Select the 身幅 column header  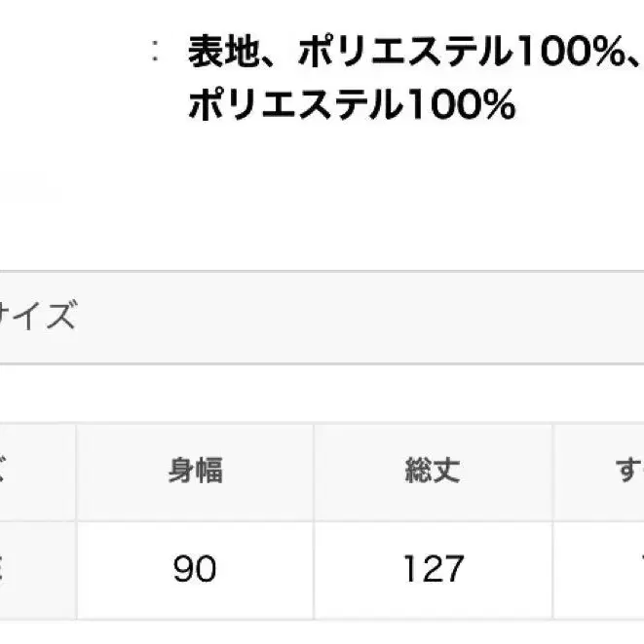click(x=195, y=471)
